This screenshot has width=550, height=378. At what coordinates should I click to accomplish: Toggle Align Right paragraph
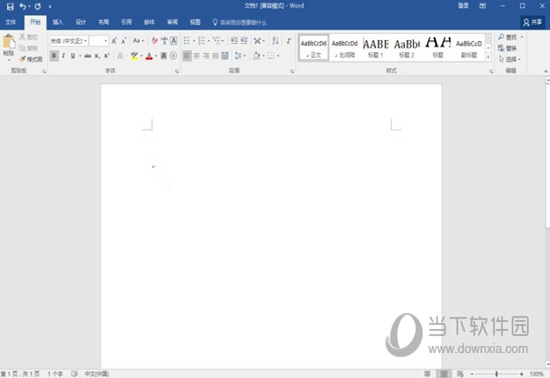[206, 56]
